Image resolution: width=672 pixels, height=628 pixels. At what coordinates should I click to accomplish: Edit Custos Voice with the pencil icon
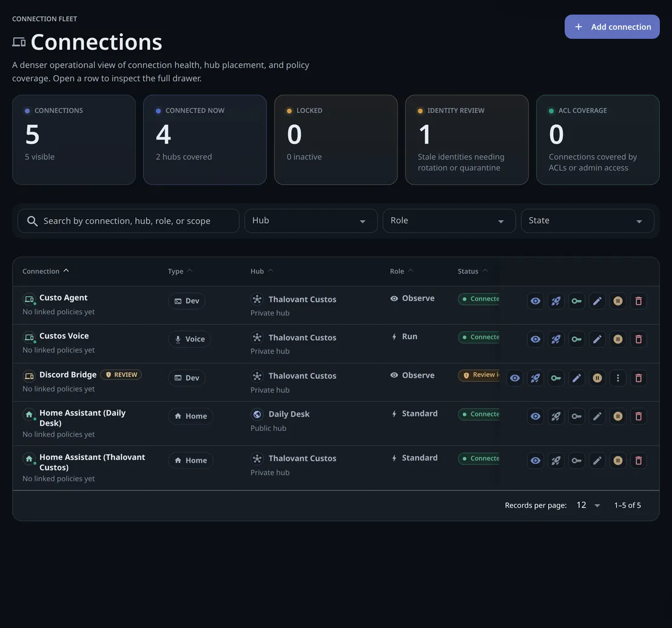pos(597,339)
